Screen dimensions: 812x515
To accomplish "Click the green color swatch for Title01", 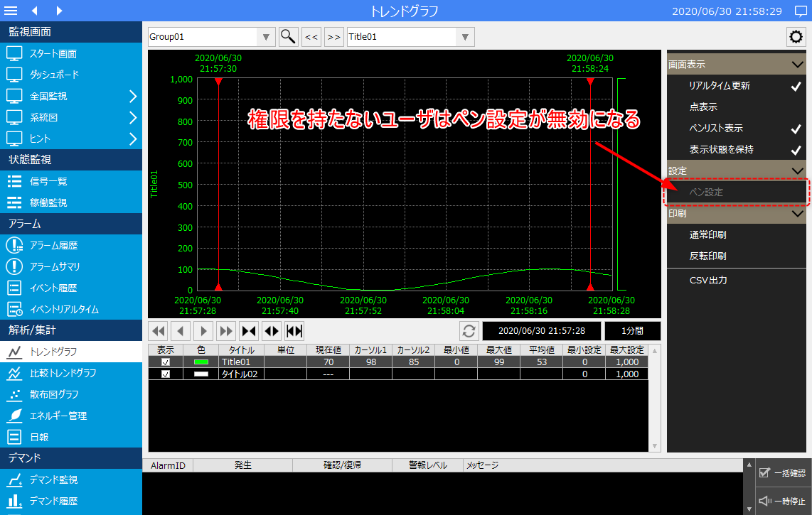I will [x=201, y=362].
